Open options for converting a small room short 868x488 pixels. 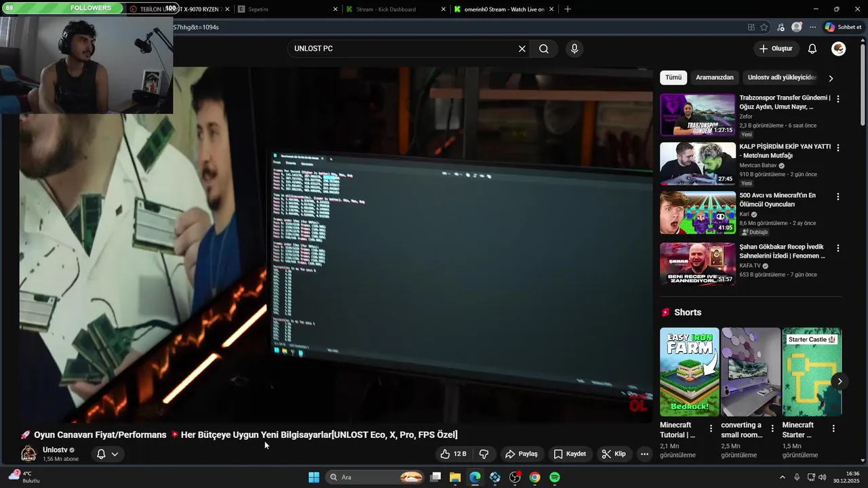coord(772,428)
